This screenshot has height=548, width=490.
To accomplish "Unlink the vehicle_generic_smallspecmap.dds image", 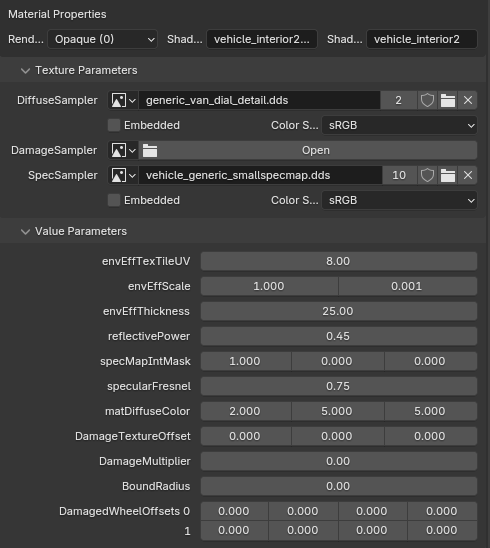I will 468,175.
